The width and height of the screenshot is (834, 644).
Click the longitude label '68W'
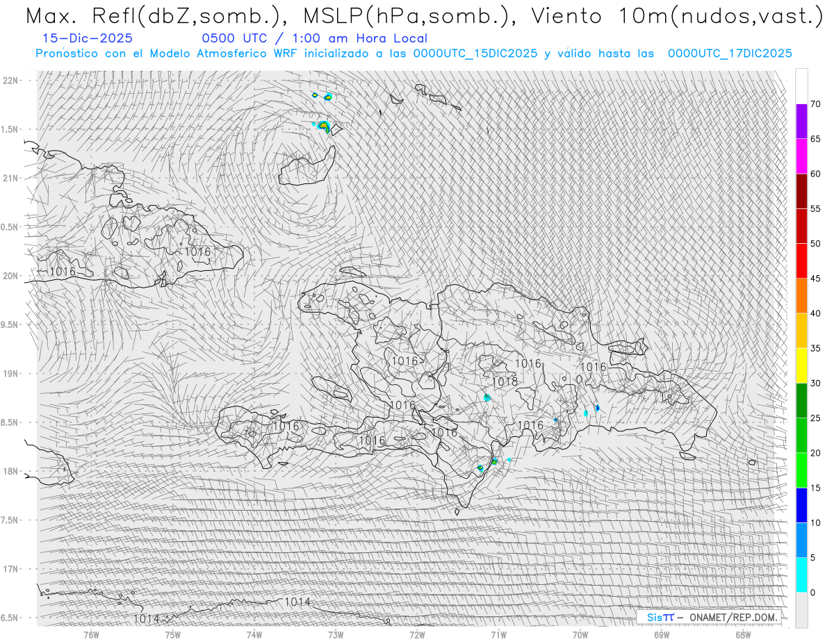click(x=743, y=634)
